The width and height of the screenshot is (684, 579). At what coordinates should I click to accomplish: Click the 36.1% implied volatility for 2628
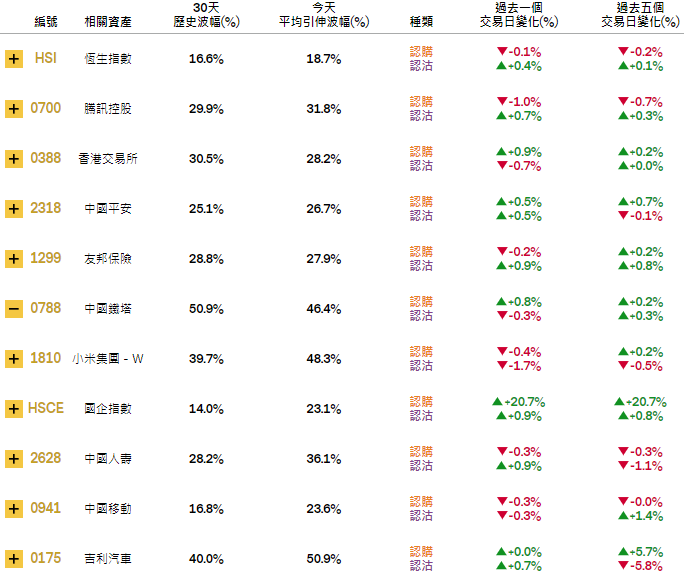click(324, 459)
